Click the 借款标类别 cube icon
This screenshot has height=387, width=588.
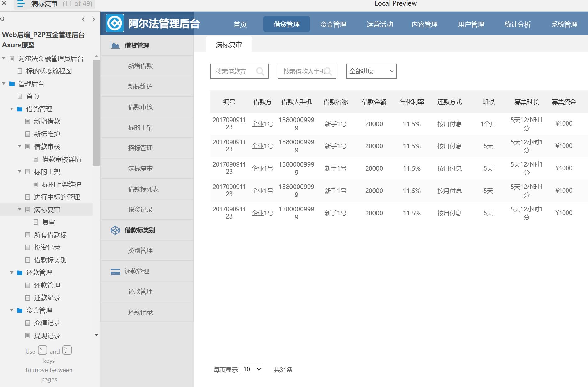tap(115, 230)
